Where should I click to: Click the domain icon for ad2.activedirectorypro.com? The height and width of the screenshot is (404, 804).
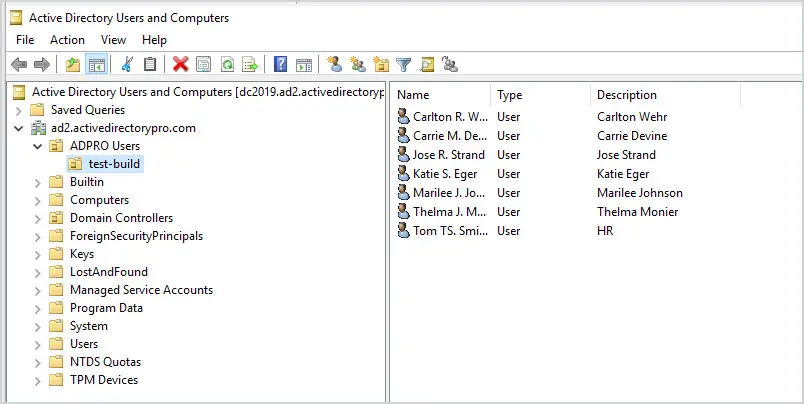coord(38,128)
